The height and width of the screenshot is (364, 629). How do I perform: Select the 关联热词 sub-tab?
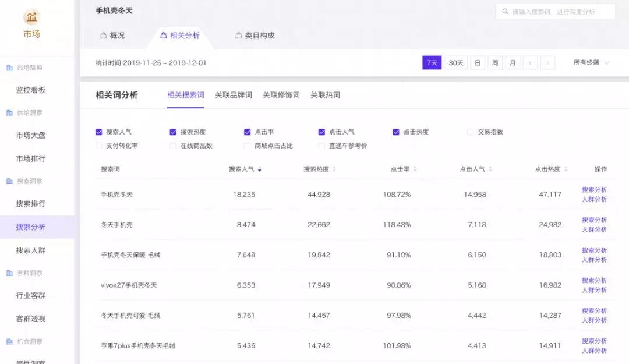[x=326, y=95]
